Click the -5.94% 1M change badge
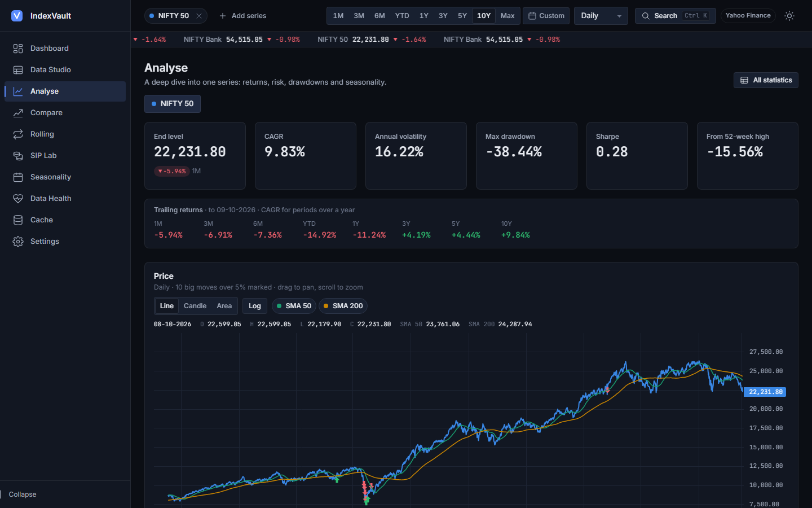Image resolution: width=812 pixels, height=508 pixels. 172,171
